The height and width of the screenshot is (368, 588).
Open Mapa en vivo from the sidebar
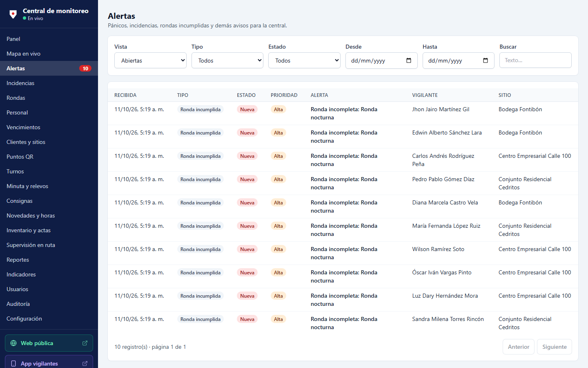click(49, 54)
